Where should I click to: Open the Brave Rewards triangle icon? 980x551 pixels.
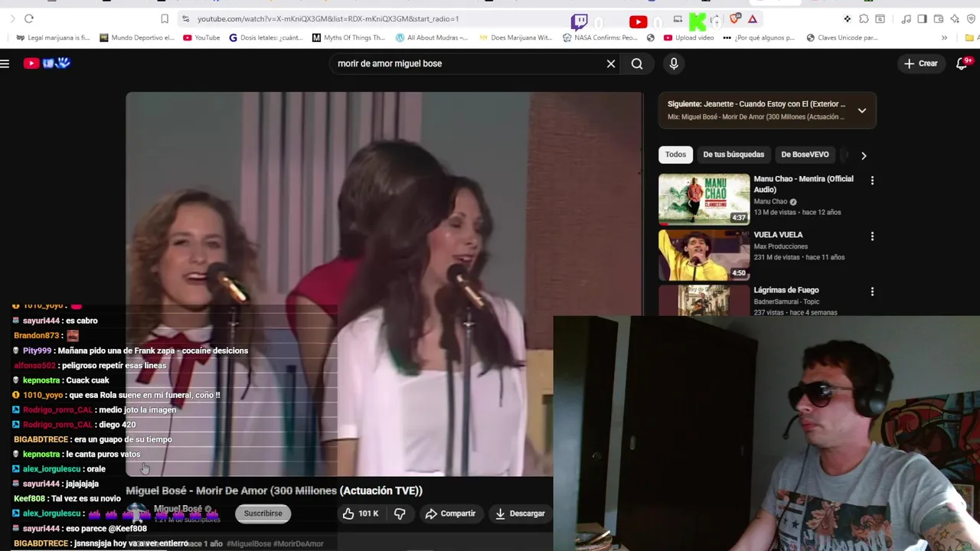753,19
